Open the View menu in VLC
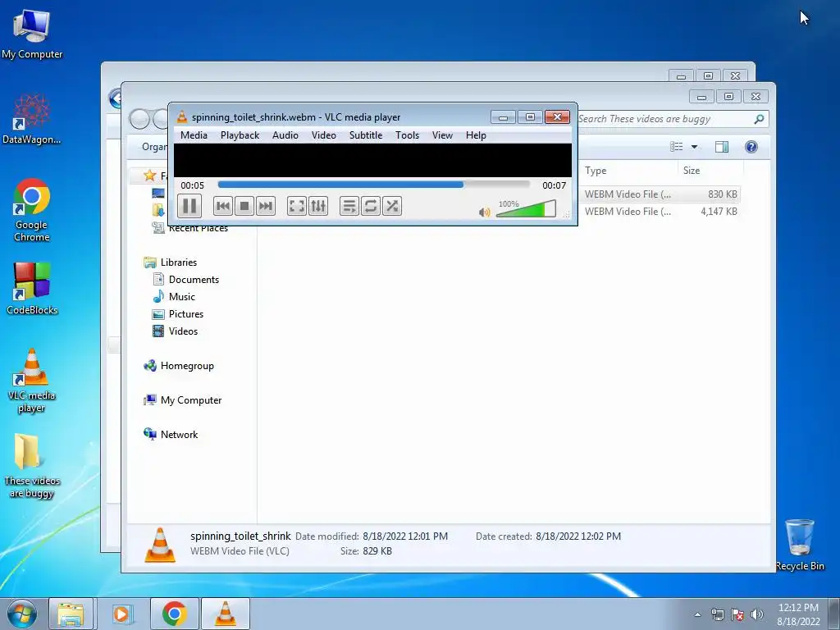The image size is (840, 630). 442,135
